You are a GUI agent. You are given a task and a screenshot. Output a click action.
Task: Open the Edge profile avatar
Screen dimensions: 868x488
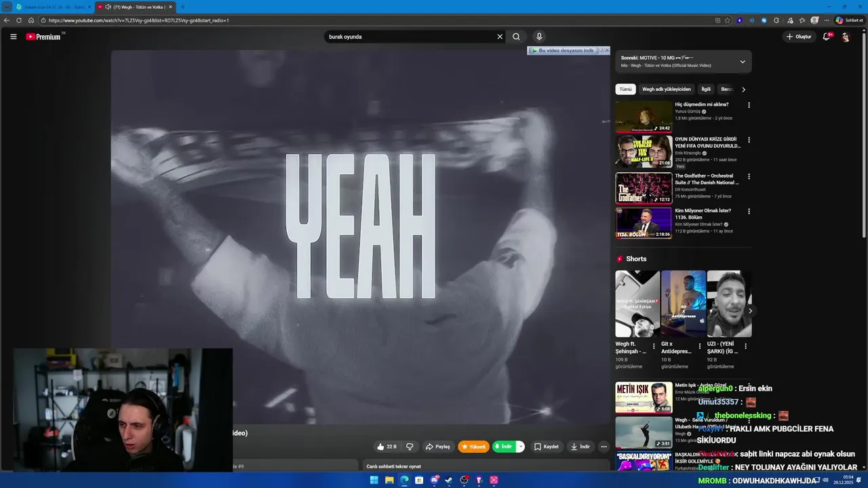[x=814, y=20]
